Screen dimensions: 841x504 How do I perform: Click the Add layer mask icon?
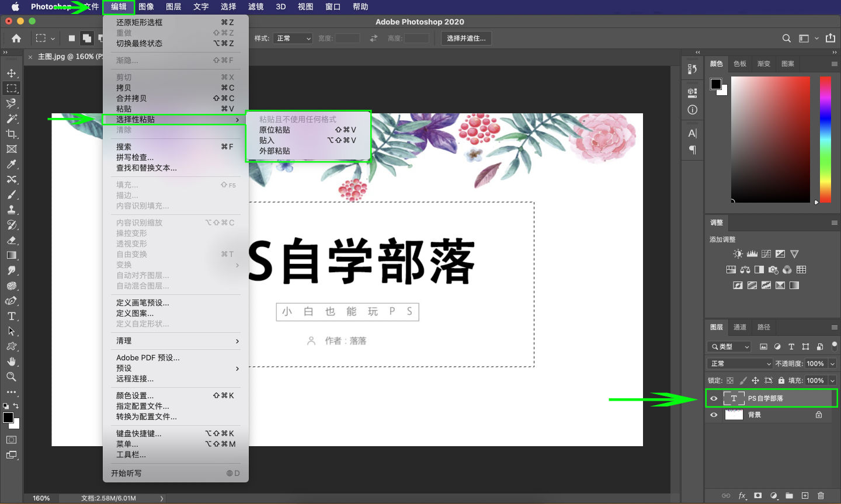[x=757, y=496]
